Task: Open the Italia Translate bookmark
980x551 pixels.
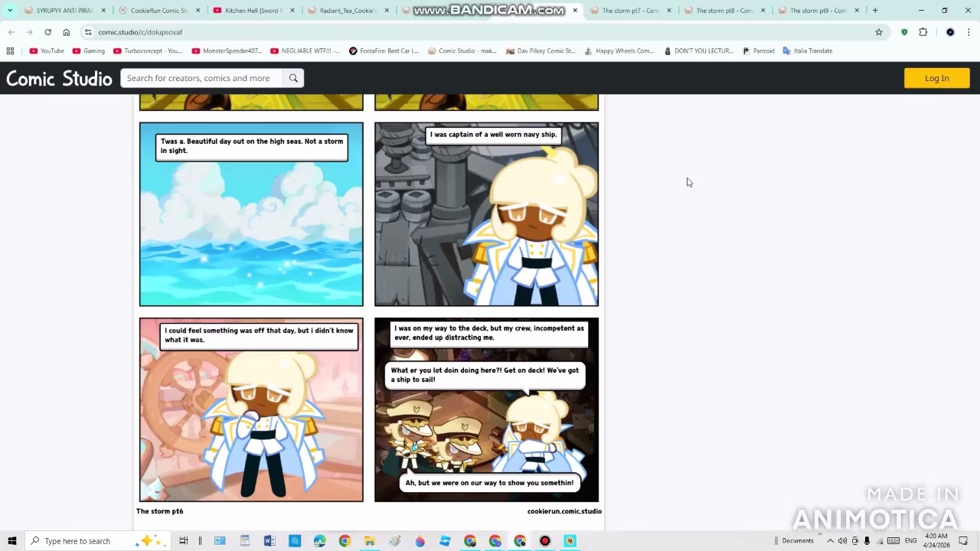Action: point(808,51)
